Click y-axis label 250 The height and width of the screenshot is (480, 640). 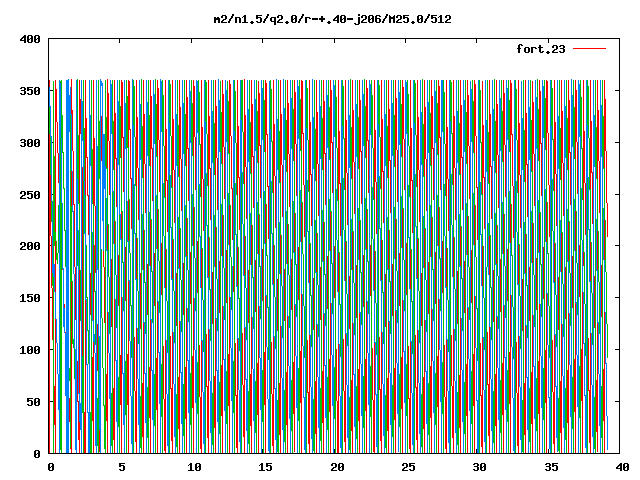[x=30, y=195]
